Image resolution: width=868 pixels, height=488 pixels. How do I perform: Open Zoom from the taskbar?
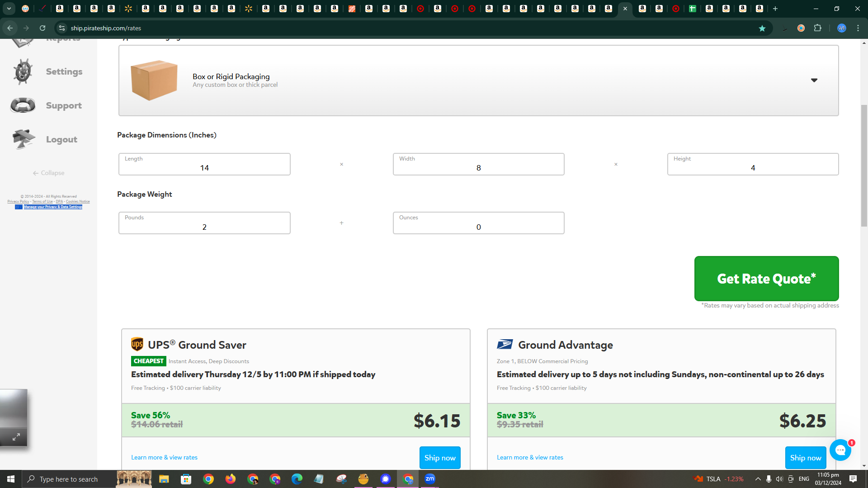tap(430, 479)
